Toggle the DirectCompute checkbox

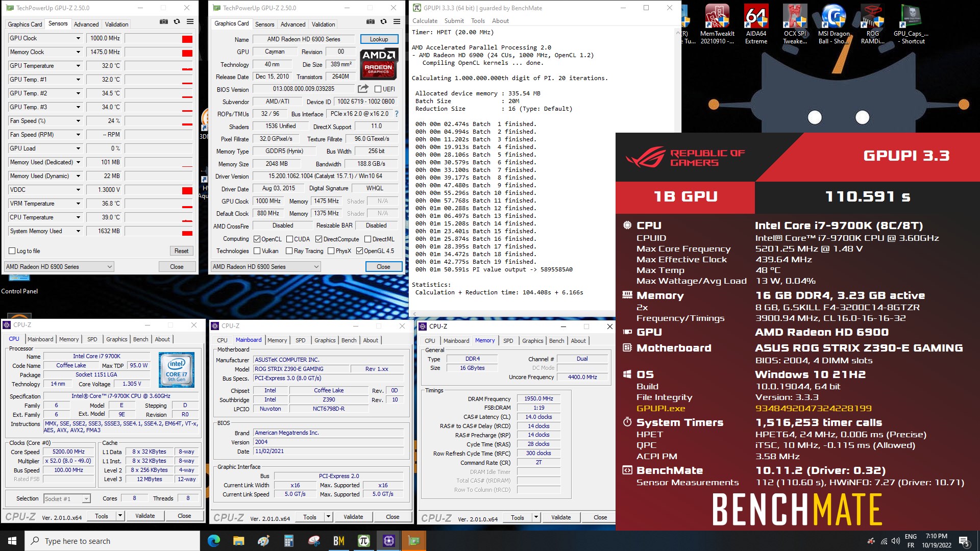(x=318, y=239)
